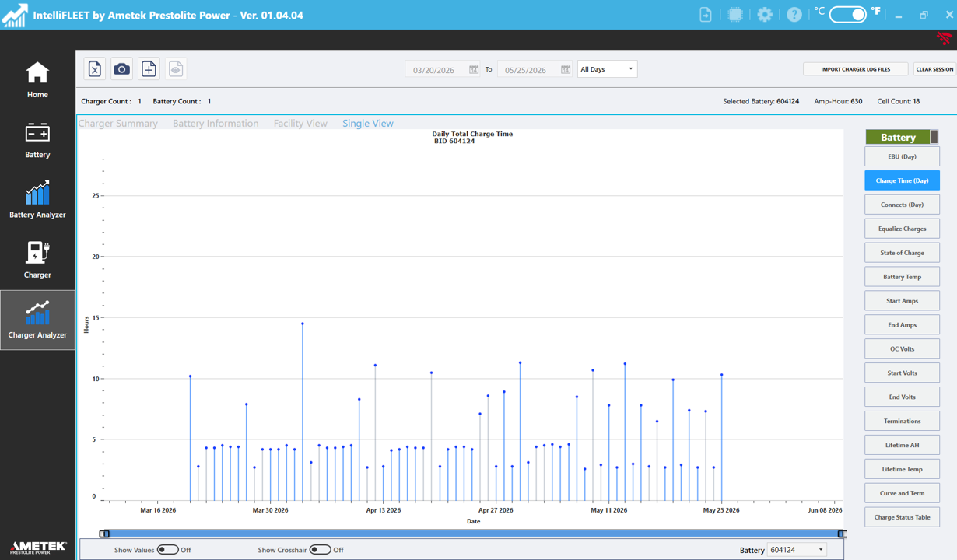This screenshot has width=957, height=560.
Task: Show the Battery Temp chart
Action: 902,277
